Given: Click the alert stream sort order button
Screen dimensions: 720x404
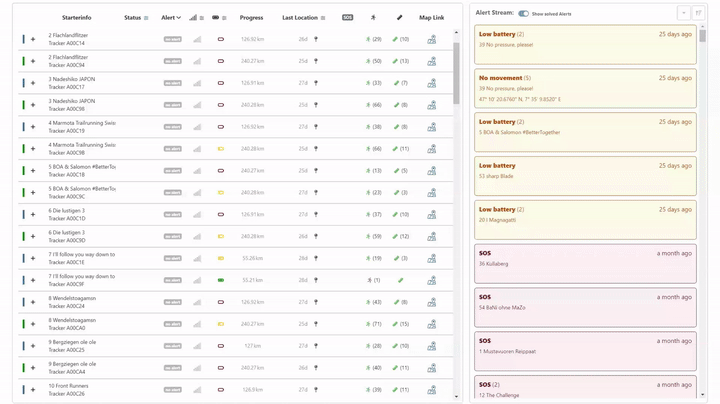Looking at the screenshot, I should tap(699, 13).
